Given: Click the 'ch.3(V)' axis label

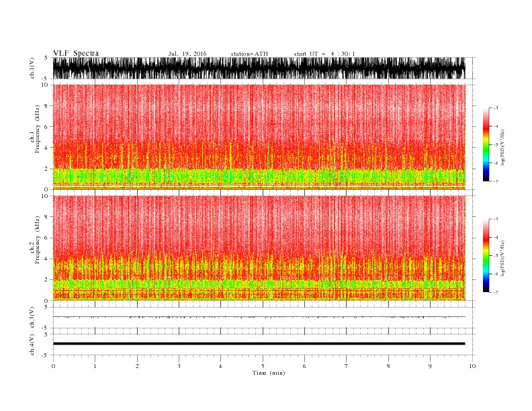Looking at the screenshot, I should tap(32, 318).
